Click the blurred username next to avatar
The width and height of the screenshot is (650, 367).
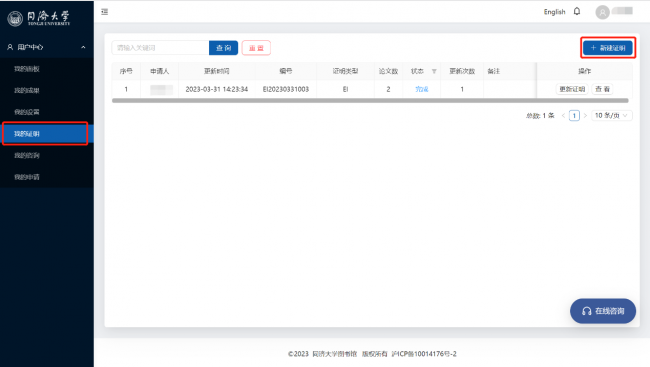coord(622,11)
